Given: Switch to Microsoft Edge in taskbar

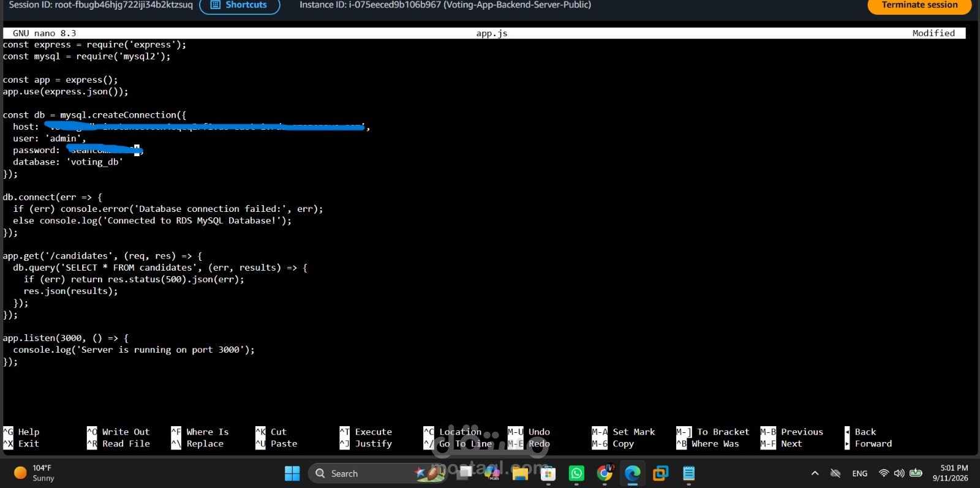Looking at the screenshot, I should pos(632,473).
